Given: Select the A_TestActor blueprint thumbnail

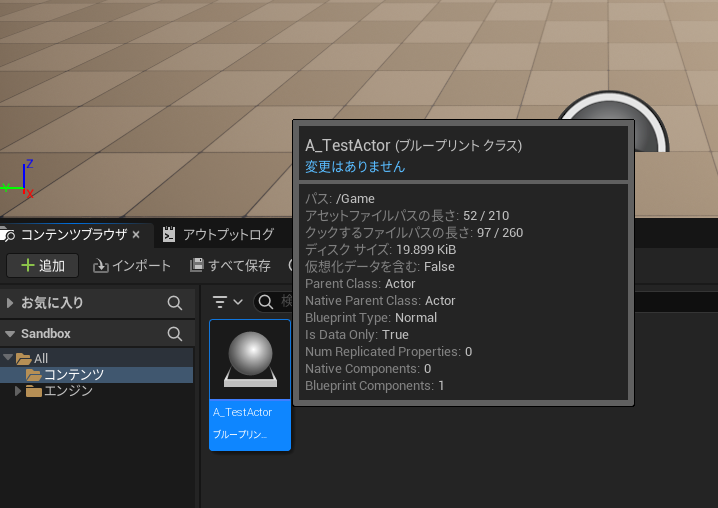Looking at the screenshot, I should [249, 360].
